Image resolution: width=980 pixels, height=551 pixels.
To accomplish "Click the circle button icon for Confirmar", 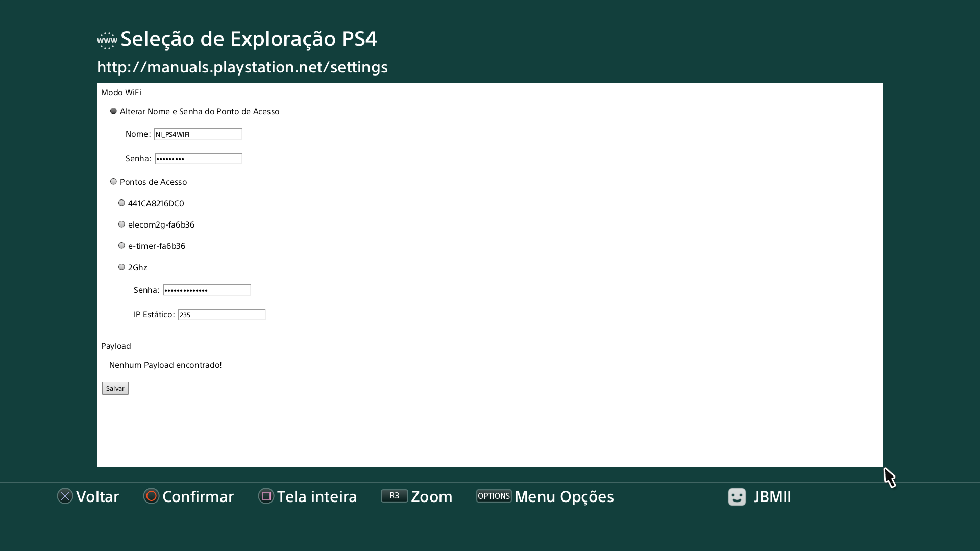I will tap(151, 496).
